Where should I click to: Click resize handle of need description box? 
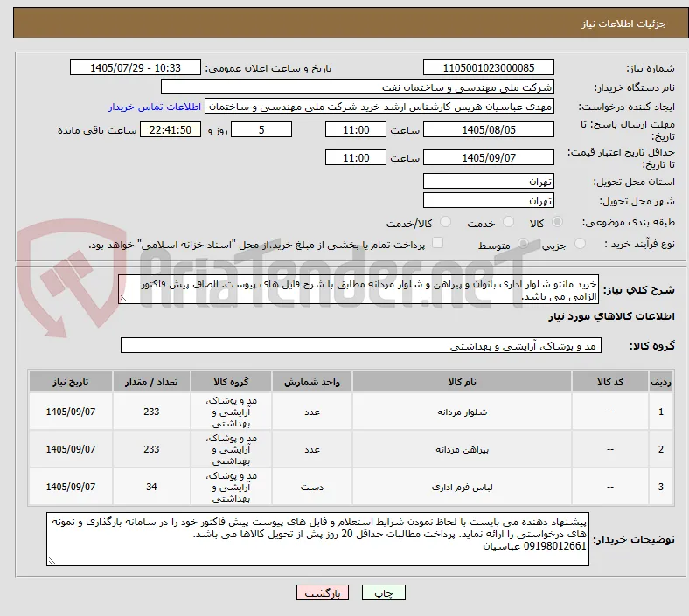pyautogui.click(x=123, y=299)
